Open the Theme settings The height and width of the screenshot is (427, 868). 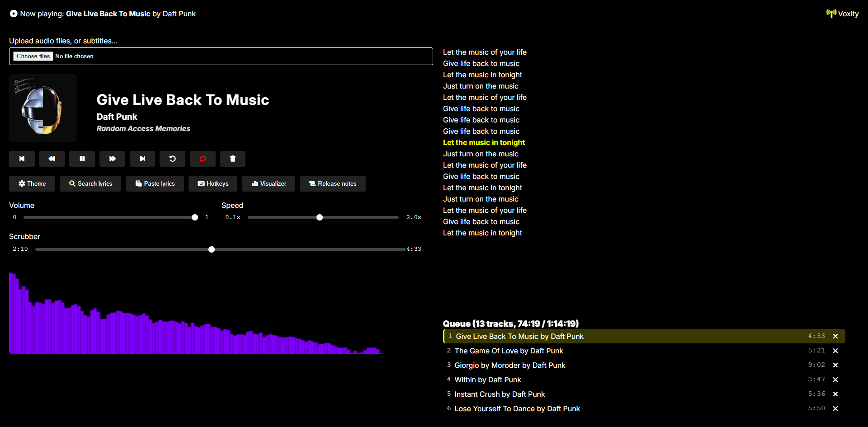(x=32, y=183)
